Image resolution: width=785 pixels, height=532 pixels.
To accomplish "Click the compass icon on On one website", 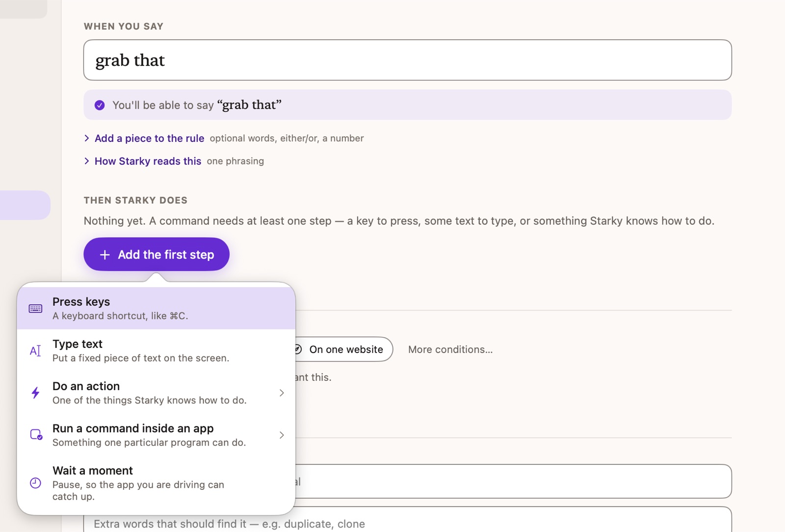I will [297, 349].
